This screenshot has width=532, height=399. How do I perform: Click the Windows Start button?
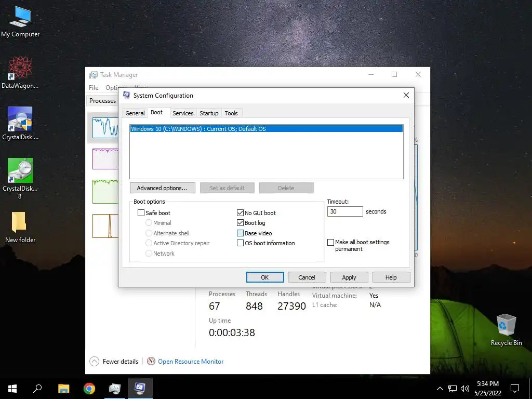[x=12, y=389]
